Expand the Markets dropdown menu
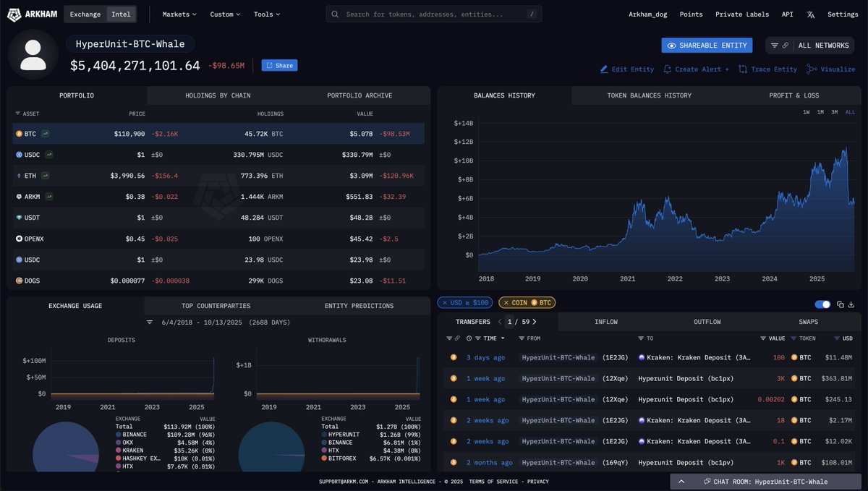The width and height of the screenshot is (868, 491). coord(180,14)
